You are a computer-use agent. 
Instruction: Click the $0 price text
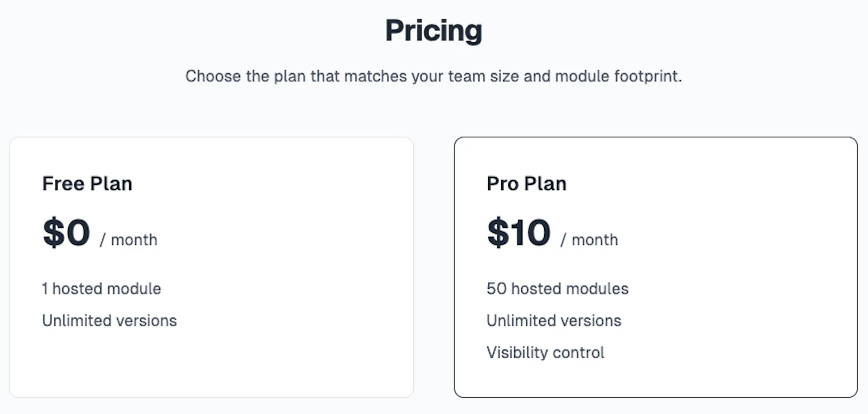[66, 233]
